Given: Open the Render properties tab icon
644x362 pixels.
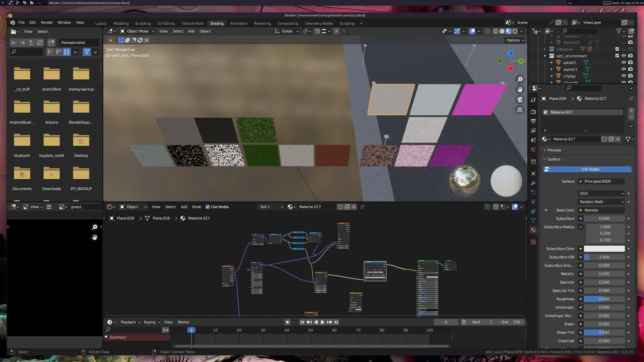Looking at the screenshot, I should 533,112.
